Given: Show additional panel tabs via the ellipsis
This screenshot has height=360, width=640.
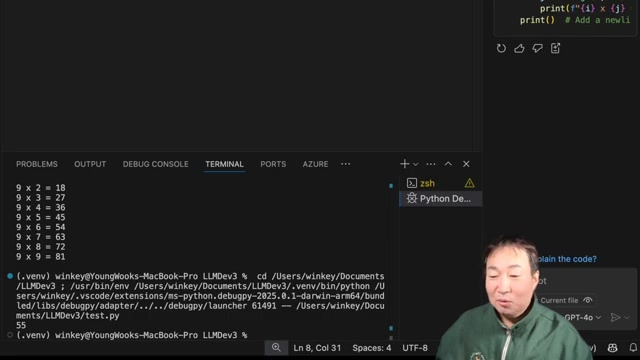Looking at the screenshot, I should click(x=345, y=164).
